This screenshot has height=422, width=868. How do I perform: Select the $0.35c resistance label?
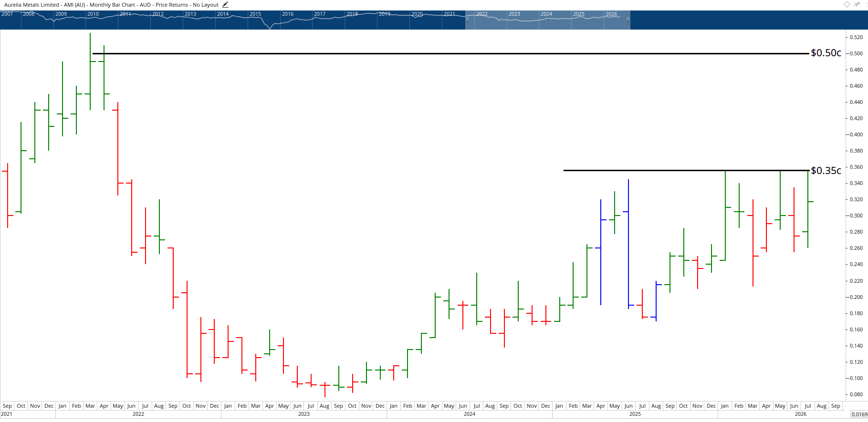[x=826, y=171]
